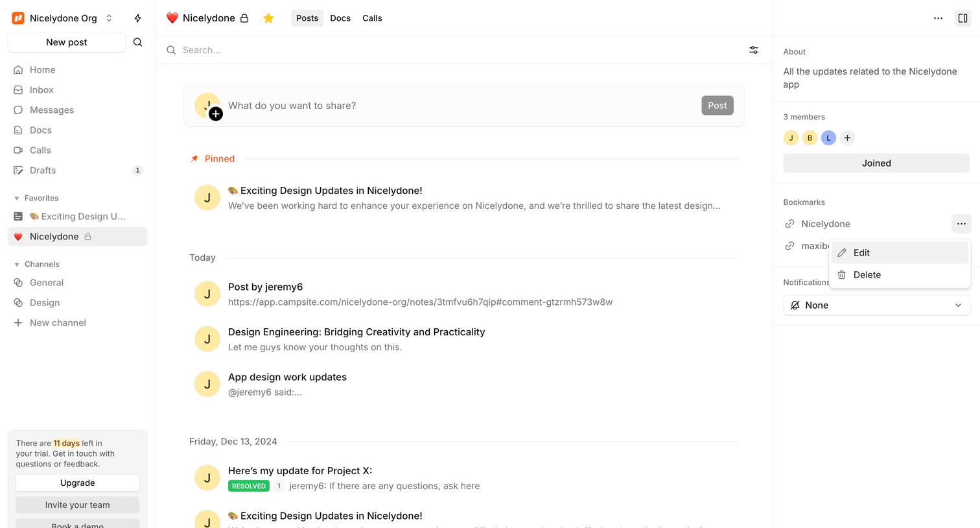Open Nicelydone bookmark three-dot options
Image resolution: width=980 pixels, height=528 pixels.
point(961,224)
